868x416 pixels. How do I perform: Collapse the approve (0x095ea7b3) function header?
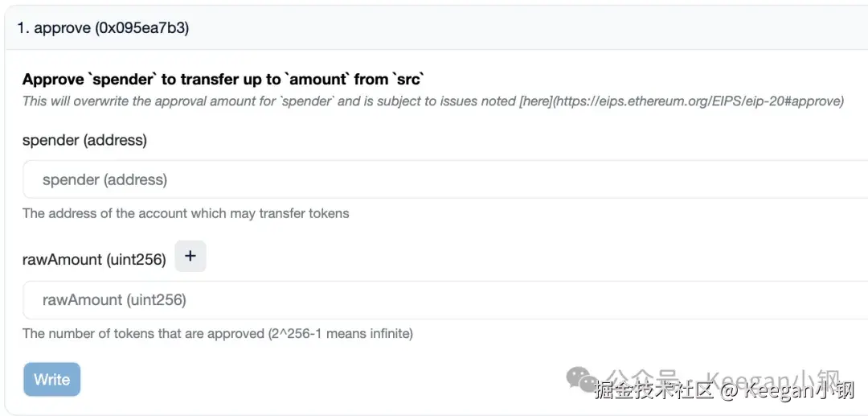point(103,28)
